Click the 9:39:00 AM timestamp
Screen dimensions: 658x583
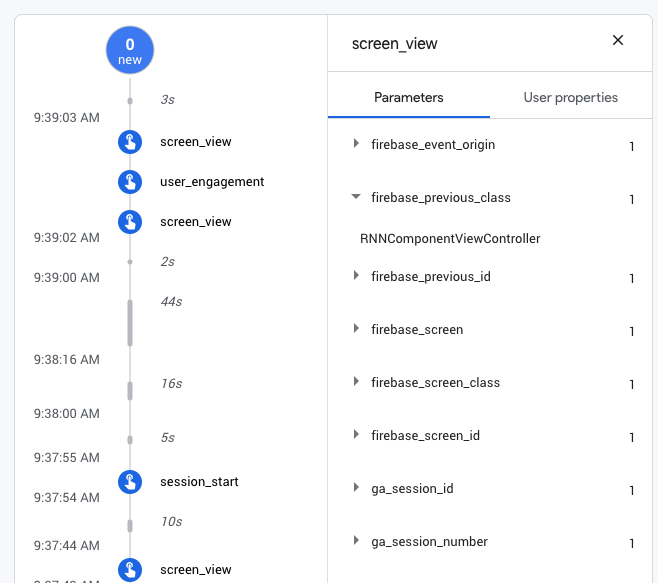(67, 277)
